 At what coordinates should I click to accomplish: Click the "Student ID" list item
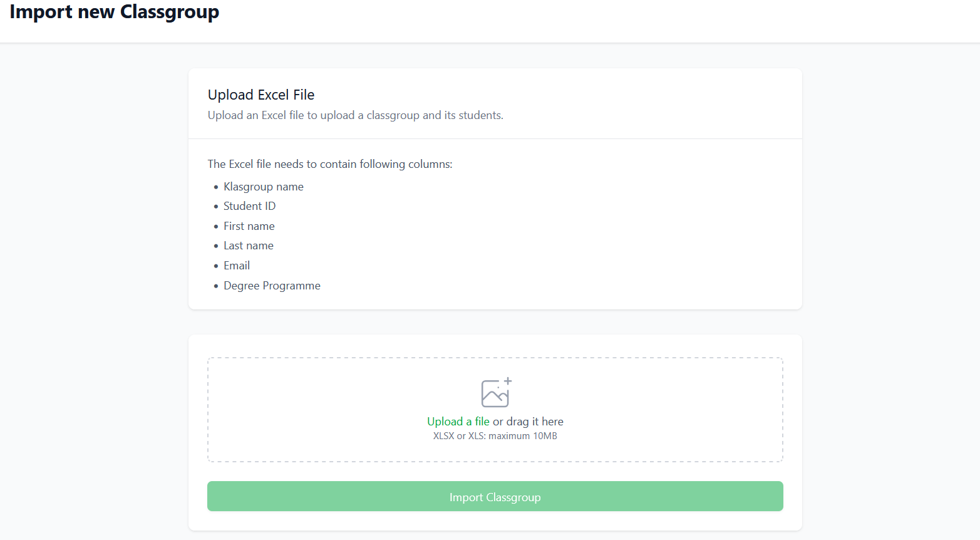[x=249, y=206]
